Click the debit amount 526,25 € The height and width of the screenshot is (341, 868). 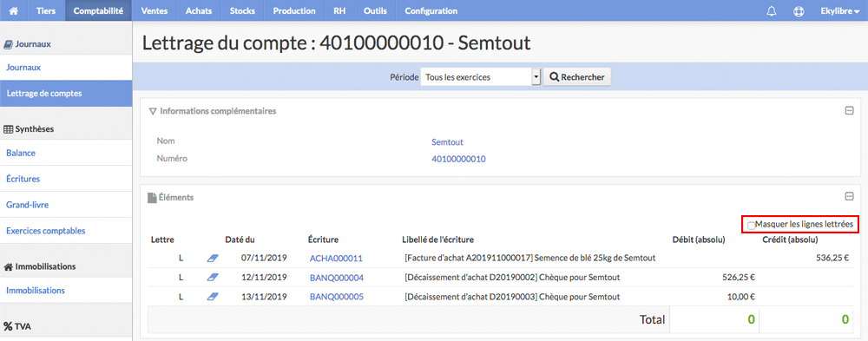pos(740,278)
